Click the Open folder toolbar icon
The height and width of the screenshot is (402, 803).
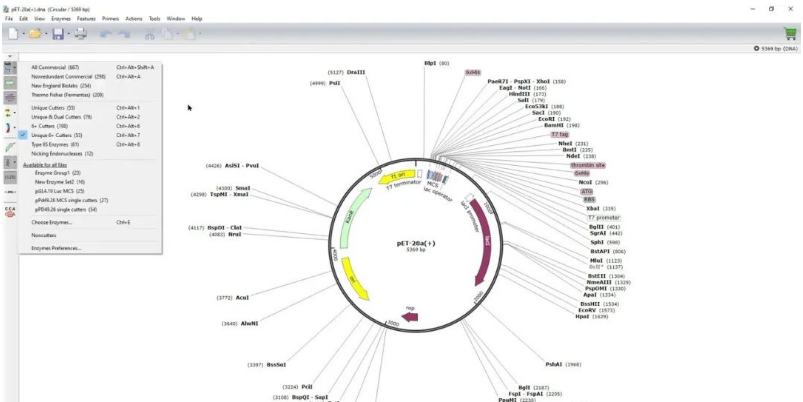[x=35, y=34]
